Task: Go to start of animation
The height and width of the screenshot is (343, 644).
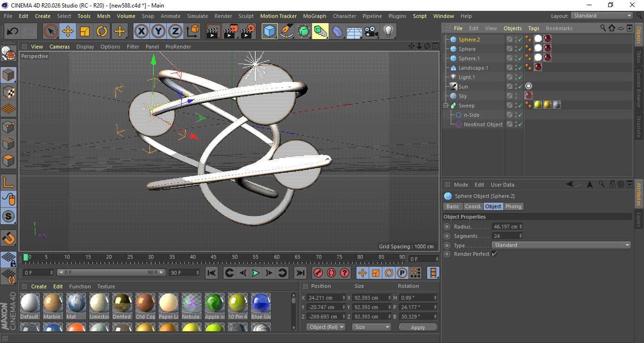Action: pyautogui.click(x=212, y=273)
